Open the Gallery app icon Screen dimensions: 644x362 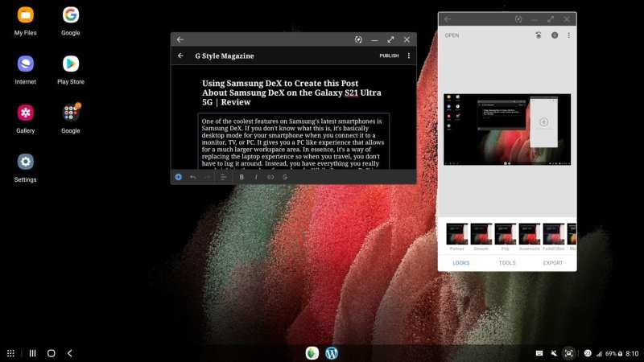pos(26,113)
